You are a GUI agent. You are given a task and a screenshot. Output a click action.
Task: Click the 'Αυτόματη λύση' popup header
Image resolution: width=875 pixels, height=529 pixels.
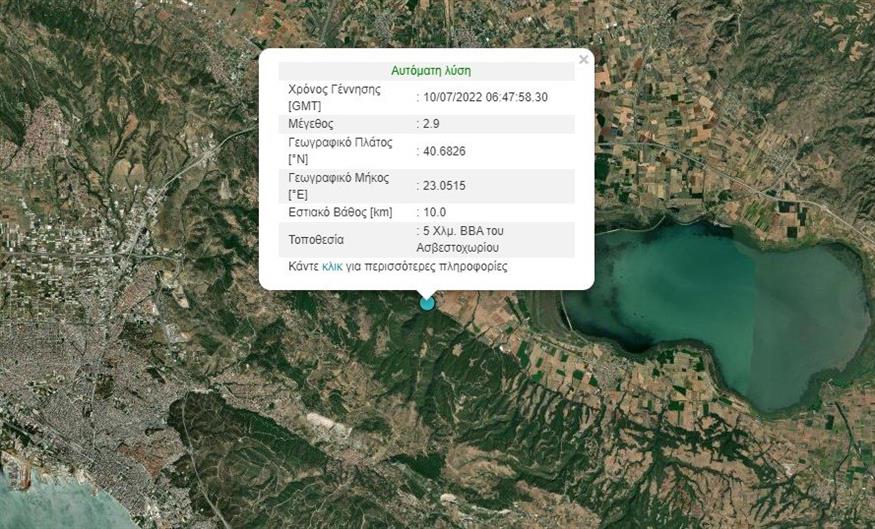click(x=430, y=71)
